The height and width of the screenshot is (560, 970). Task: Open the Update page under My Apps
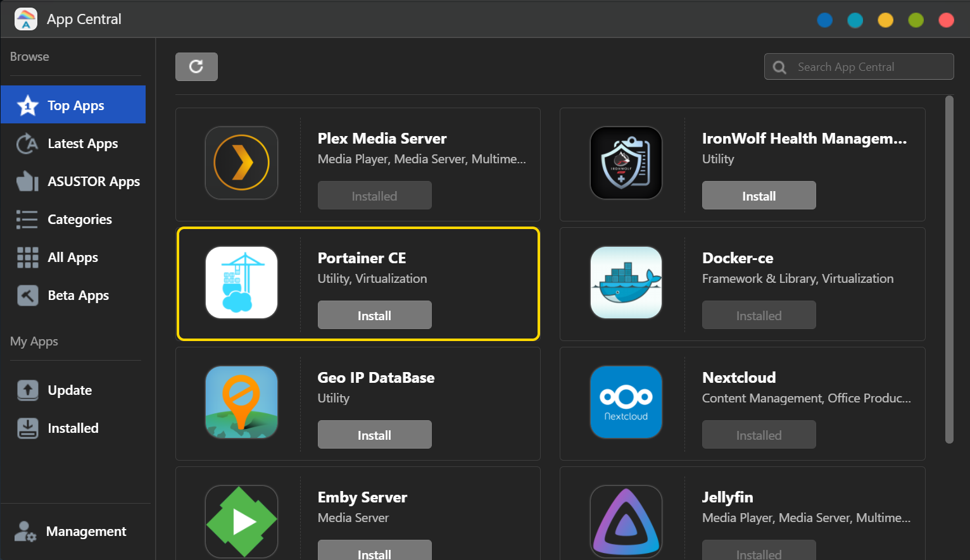pyautogui.click(x=73, y=390)
